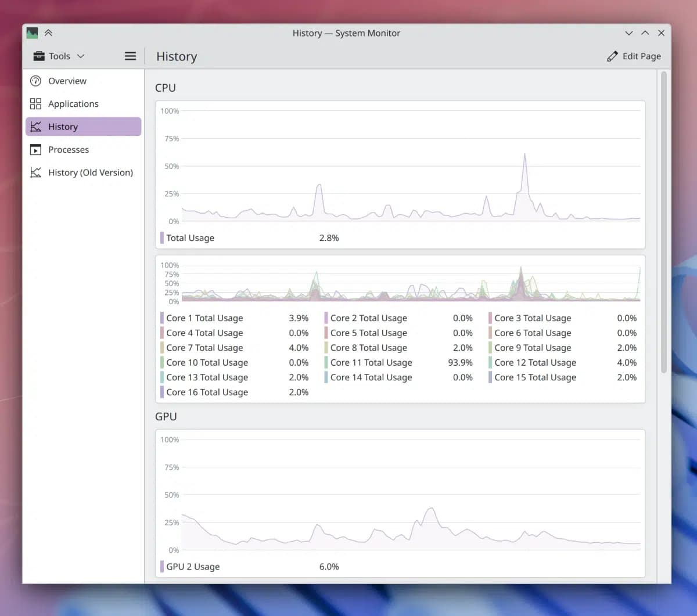Click the Core 15 Total Usage label
697x616 pixels.
[536, 377]
